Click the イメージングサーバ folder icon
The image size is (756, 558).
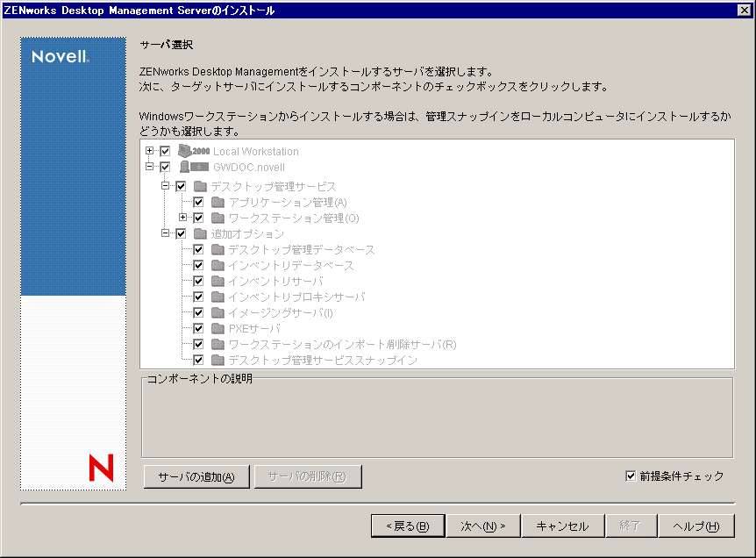(x=217, y=312)
